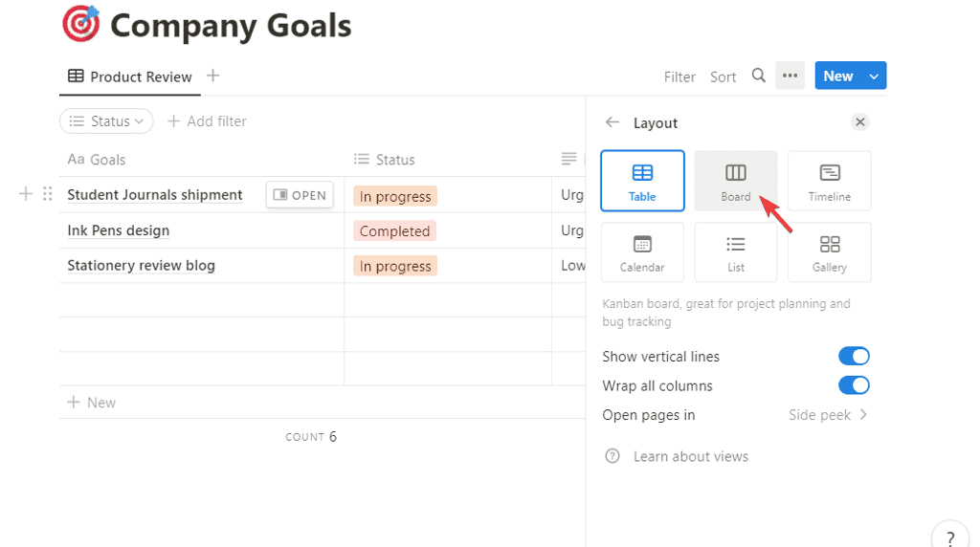The image size is (980, 547).
Task: Follow the Learn about views link
Action: tap(690, 456)
